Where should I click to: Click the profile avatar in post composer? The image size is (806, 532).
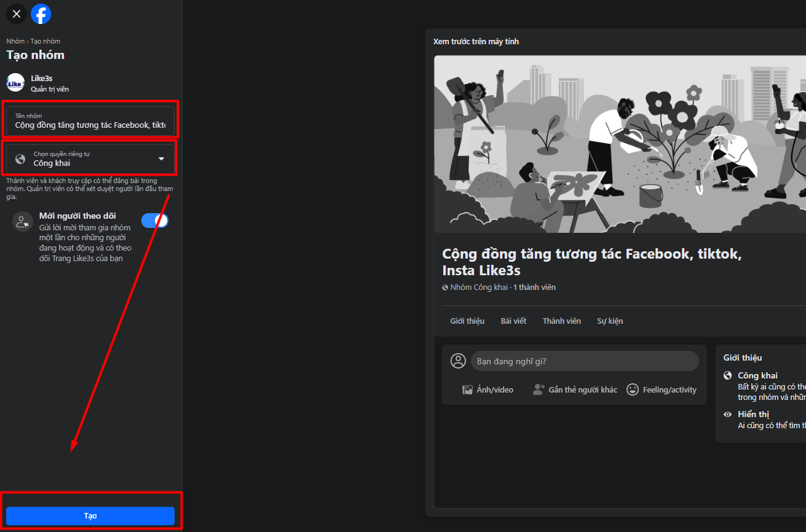(x=458, y=361)
